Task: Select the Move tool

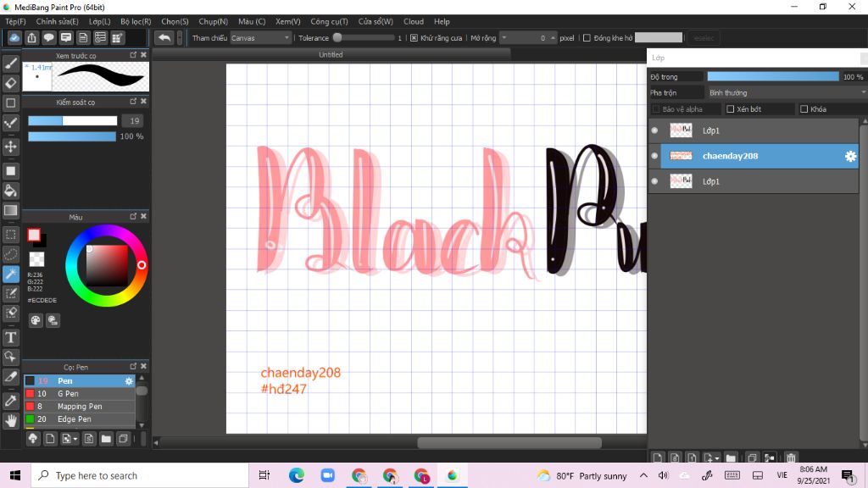Action: 10,147
